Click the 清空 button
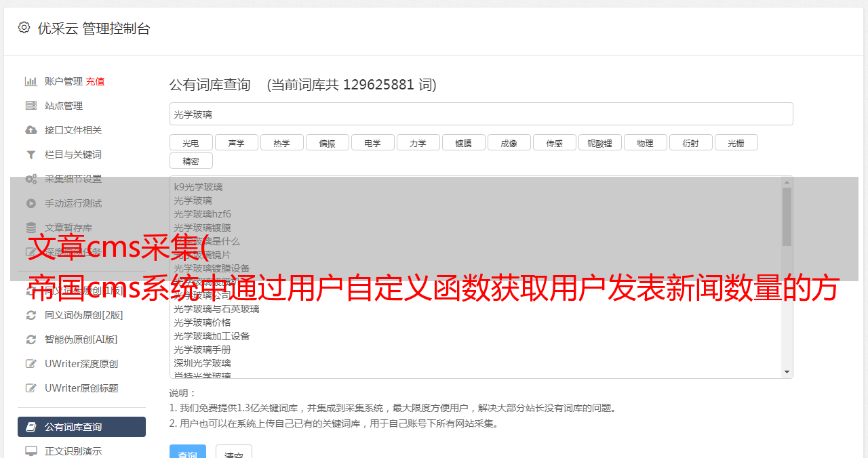 click(234, 452)
